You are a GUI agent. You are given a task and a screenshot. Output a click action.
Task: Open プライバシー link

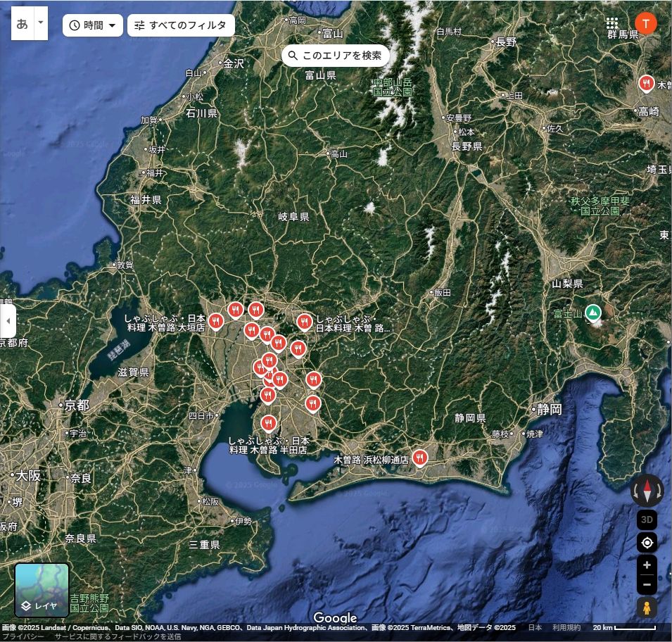pyautogui.click(x=23, y=637)
